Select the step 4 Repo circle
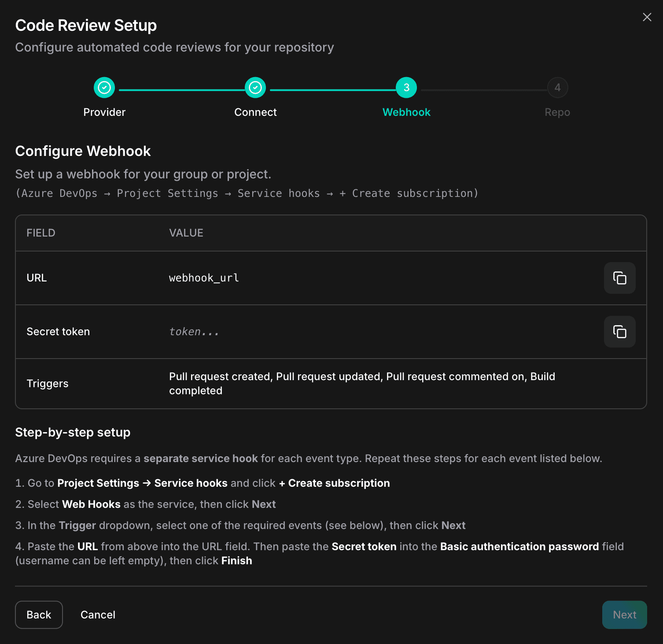Screen dimensions: 663x644 pyautogui.click(x=557, y=87)
